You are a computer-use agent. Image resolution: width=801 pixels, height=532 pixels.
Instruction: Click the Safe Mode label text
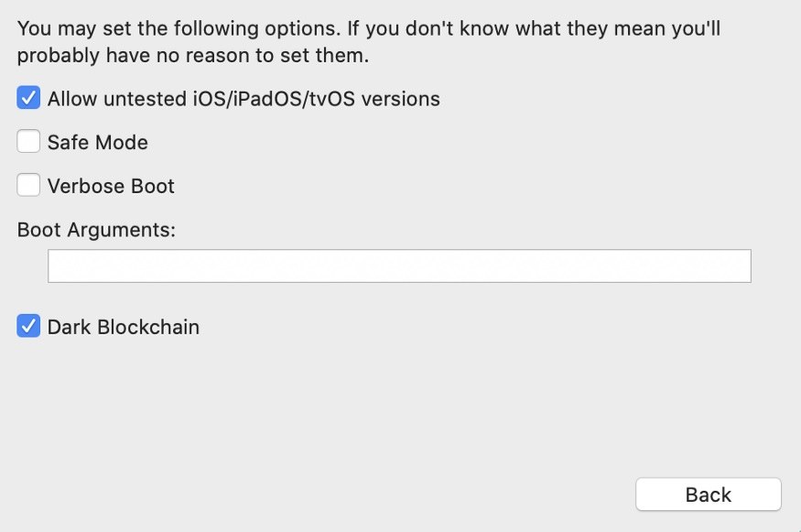(96, 142)
